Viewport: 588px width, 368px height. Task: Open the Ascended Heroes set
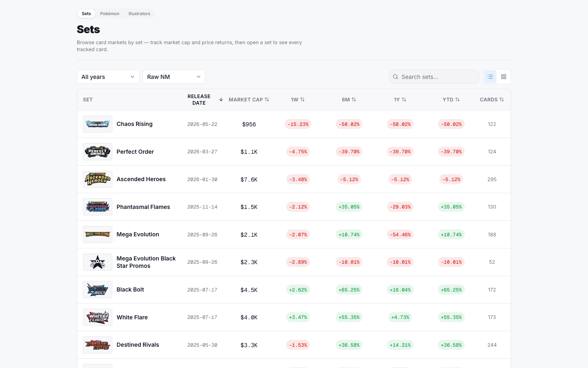tap(141, 179)
